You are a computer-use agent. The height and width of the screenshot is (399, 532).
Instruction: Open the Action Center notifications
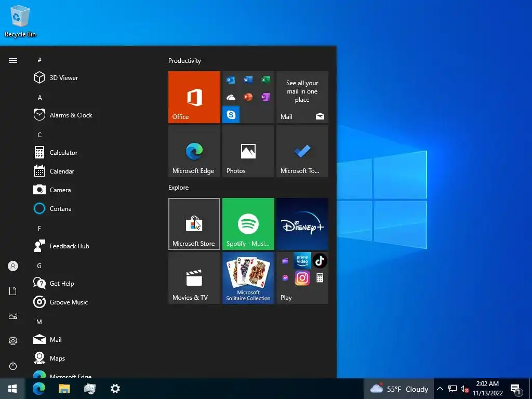coord(516,389)
